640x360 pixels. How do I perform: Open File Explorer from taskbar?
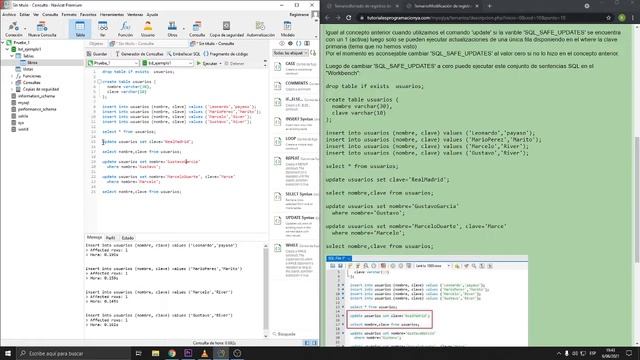tap(156, 353)
